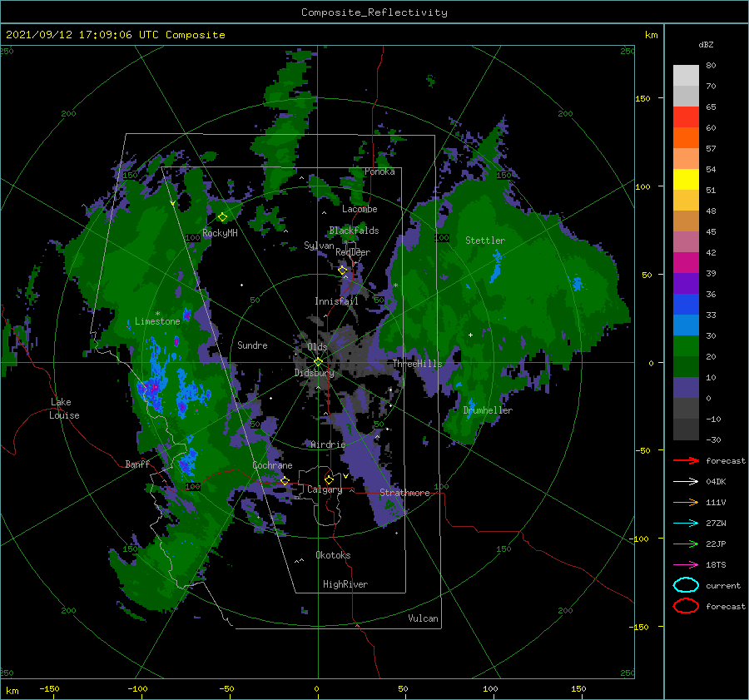Image resolution: width=749 pixels, height=700 pixels.
Task: Click the Airdrie city label
Action: point(328,444)
